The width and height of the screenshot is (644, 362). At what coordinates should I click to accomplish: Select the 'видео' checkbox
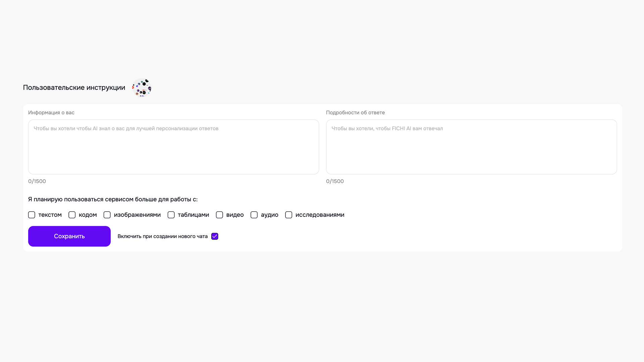tap(219, 215)
